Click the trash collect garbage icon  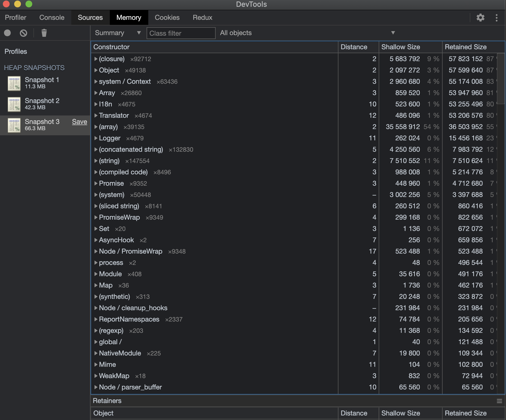(x=44, y=33)
